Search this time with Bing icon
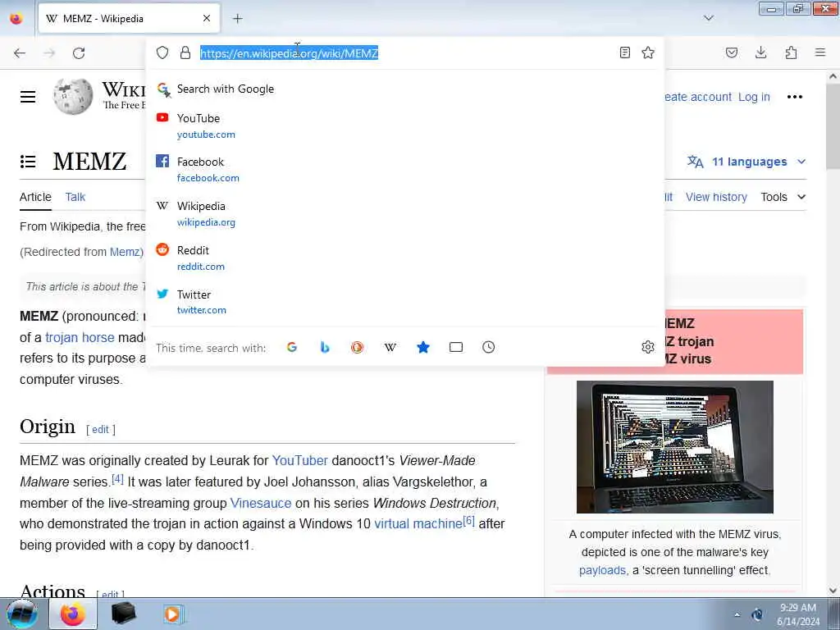Screen dimensions: 840x630 click(x=325, y=347)
